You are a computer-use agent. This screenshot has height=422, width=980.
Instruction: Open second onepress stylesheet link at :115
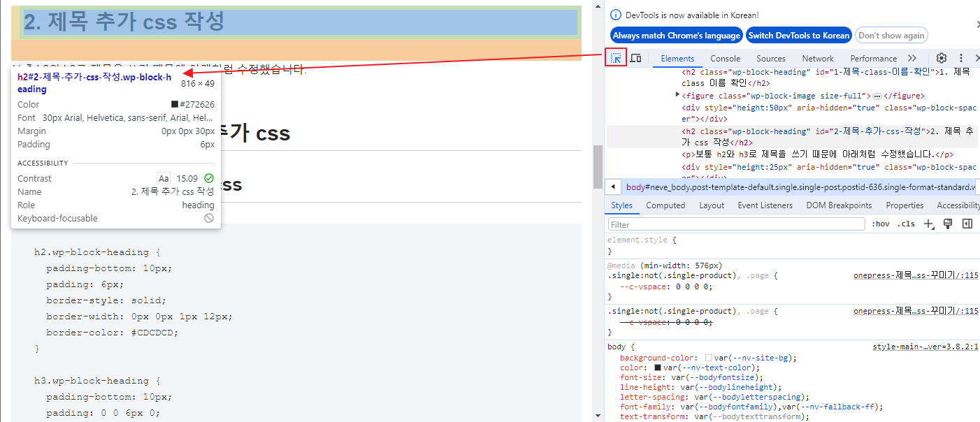click(x=916, y=311)
